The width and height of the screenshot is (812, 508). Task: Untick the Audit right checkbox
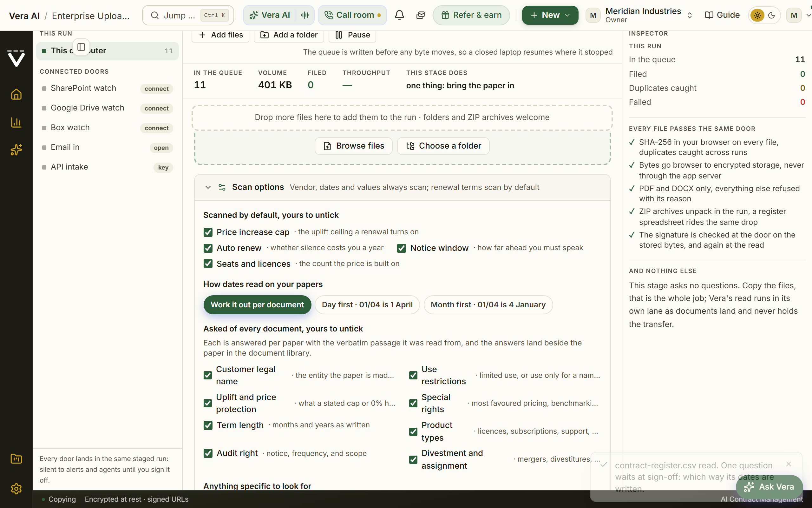[x=208, y=453]
